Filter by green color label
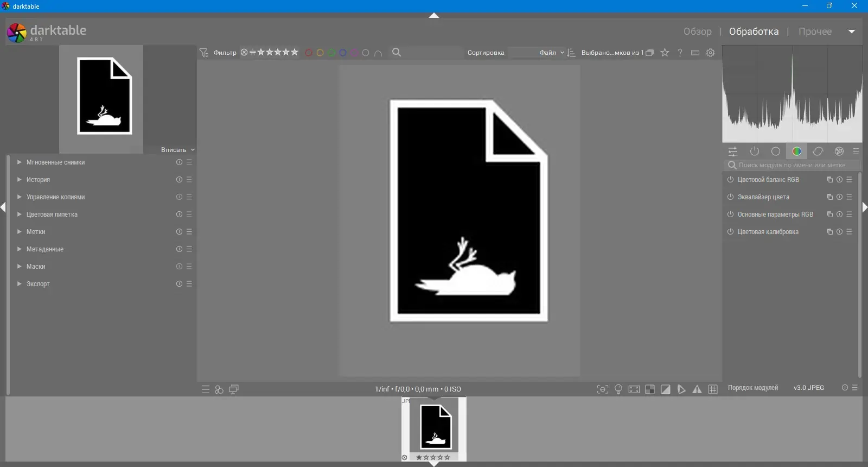This screenshot has width=868, height=467. tap(331, 53)
